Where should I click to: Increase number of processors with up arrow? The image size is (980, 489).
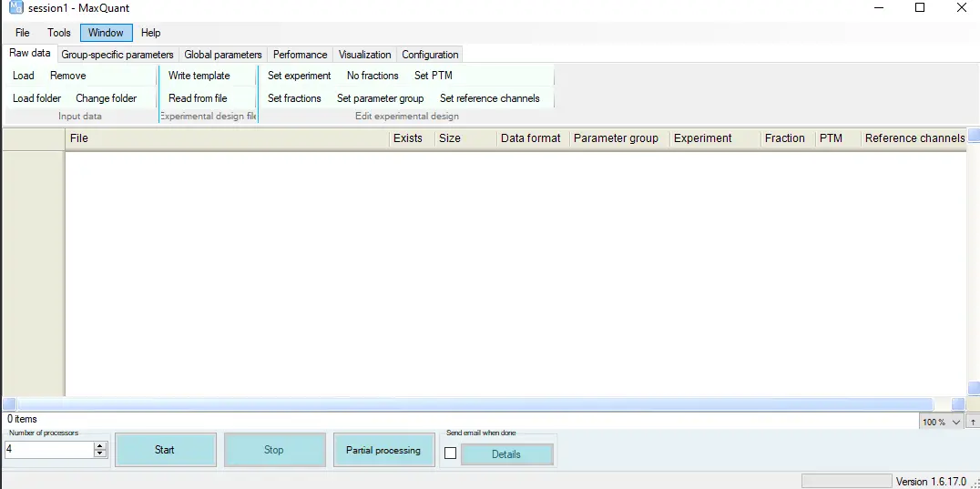pyautogui.click(x=100, y=446)
